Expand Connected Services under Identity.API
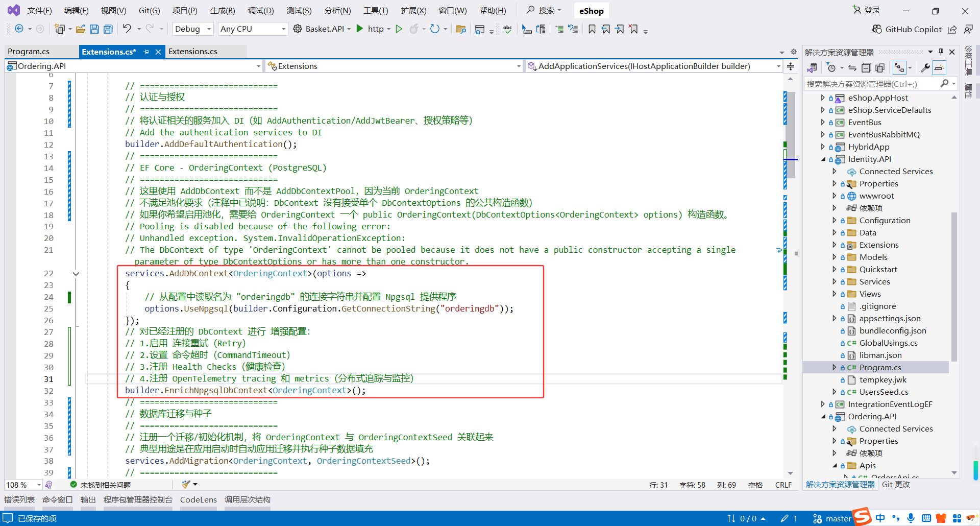 tap(835, 171)
